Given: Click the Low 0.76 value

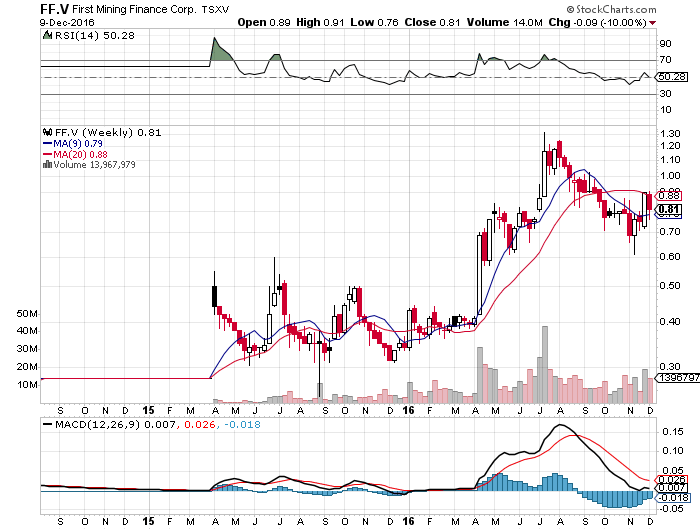Looking at the screenshot, I should click(x=374, y=22).
